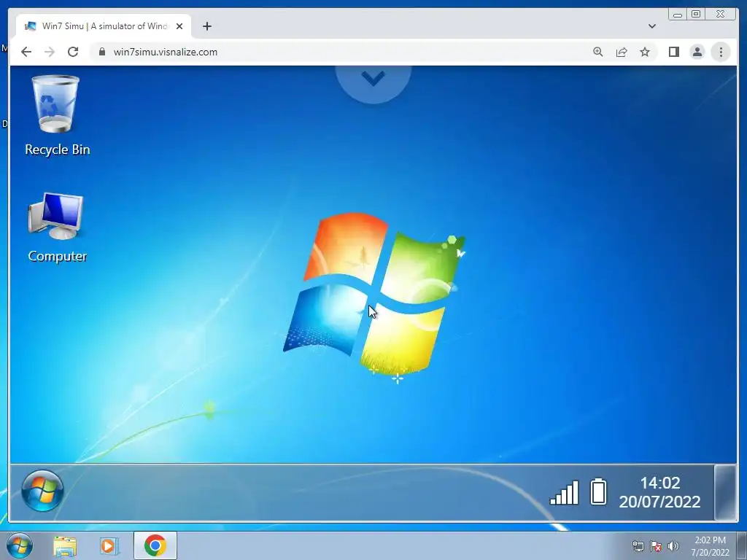Click the simulator Show Desktop strip
Image resolution: width=747 pixels, height=560 pixels.
[726, 492]
